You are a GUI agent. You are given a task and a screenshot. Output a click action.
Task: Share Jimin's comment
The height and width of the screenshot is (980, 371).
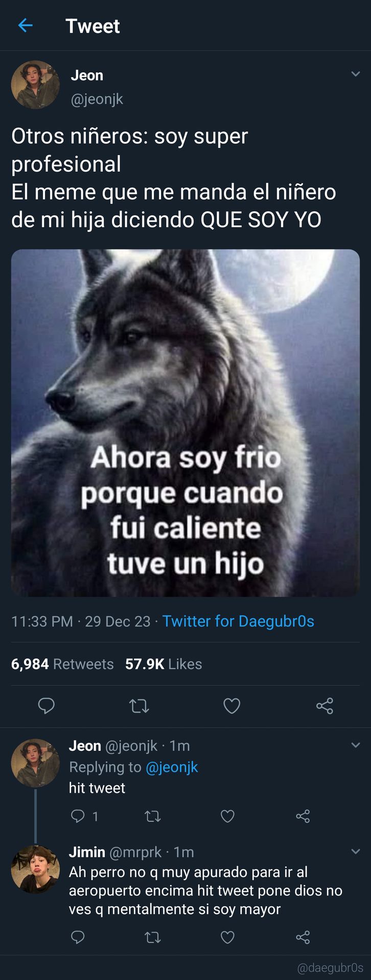[303, 937]
